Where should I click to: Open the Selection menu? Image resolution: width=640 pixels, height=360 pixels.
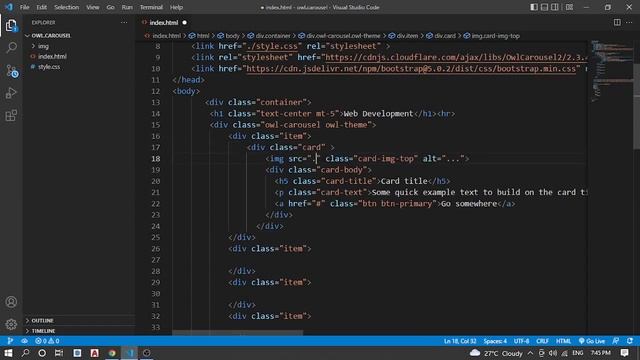pos(67,7)
